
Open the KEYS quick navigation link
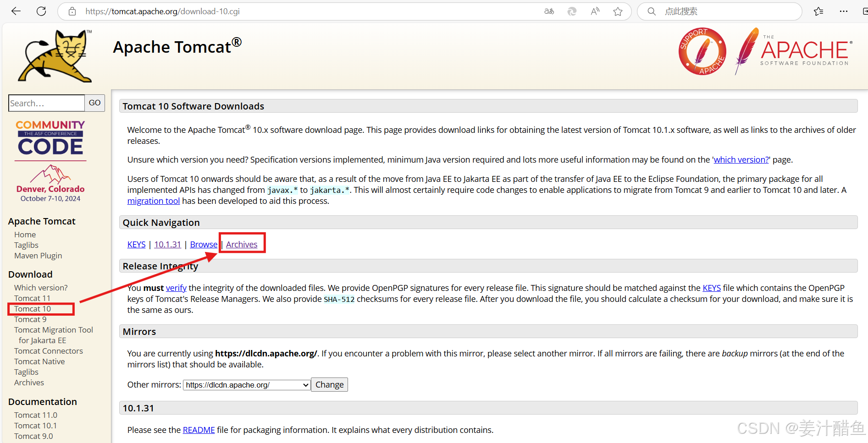click(136, 245)
